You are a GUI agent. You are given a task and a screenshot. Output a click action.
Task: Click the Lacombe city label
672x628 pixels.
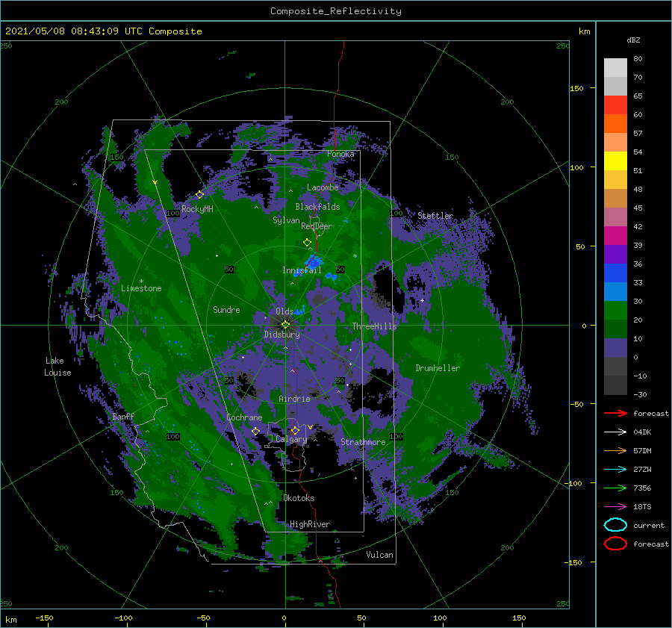(x=323, y=187)
